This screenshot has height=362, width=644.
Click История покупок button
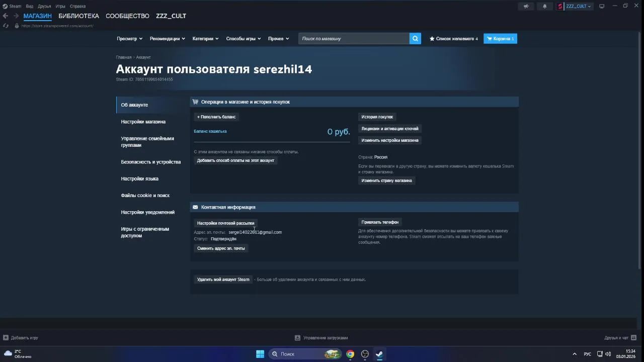tap(377, 117)
